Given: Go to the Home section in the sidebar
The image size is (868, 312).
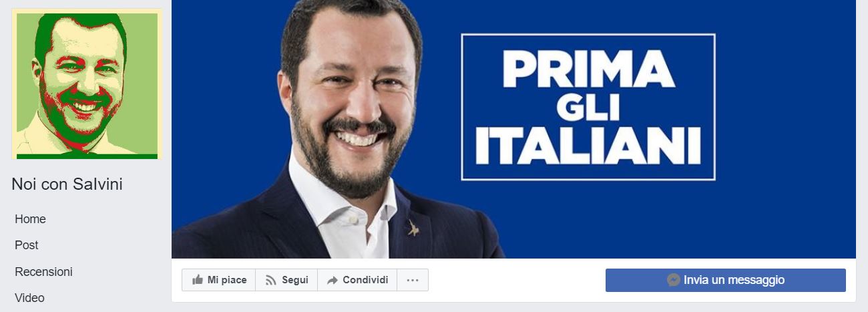Looking at the screenshot, I should pos(30,219).
